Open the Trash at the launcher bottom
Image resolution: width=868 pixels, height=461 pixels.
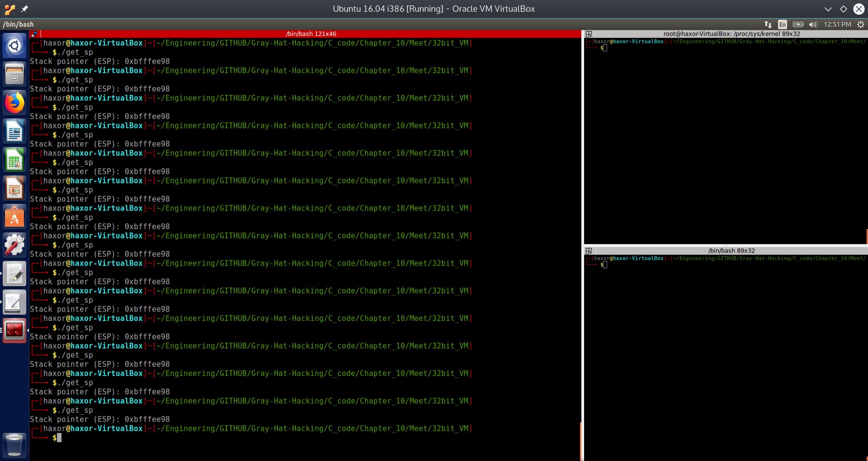click(14, 445)
